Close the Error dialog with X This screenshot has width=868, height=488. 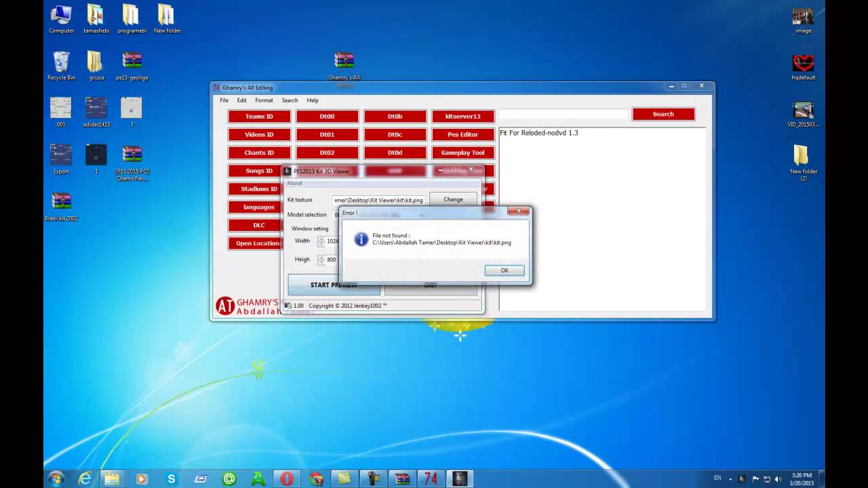(518, 211)
